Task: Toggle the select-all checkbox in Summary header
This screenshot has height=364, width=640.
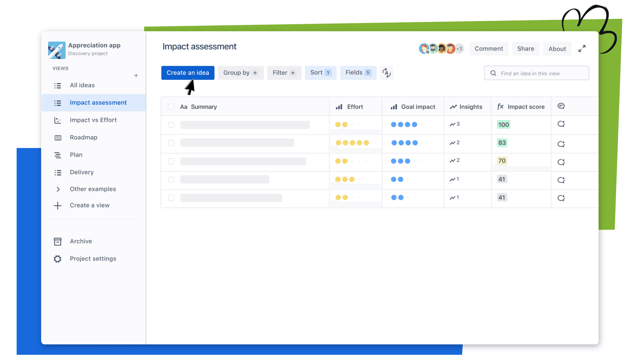Action: coord(171,107)
